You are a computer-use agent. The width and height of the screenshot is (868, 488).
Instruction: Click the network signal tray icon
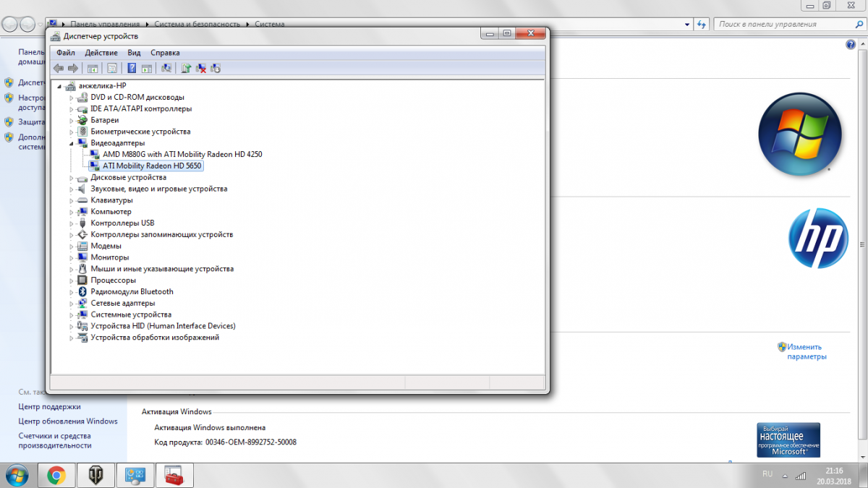click(801, 475)
